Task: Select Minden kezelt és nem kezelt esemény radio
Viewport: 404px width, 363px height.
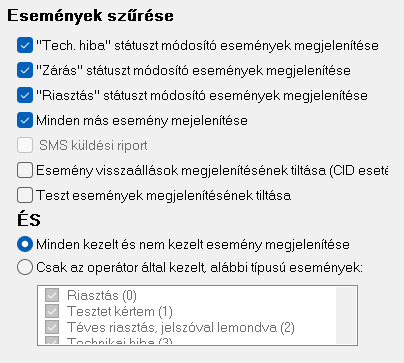Action: (x=25, y=244)
